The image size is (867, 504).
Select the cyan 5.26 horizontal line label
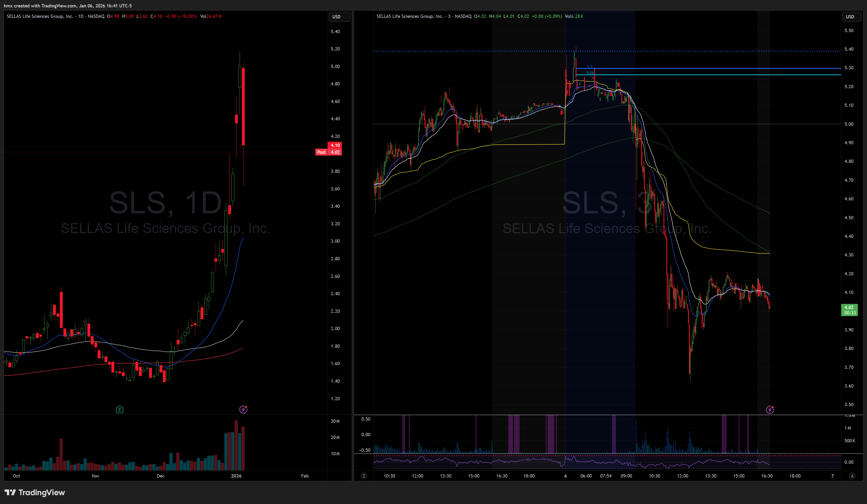[x=590, y=73]
